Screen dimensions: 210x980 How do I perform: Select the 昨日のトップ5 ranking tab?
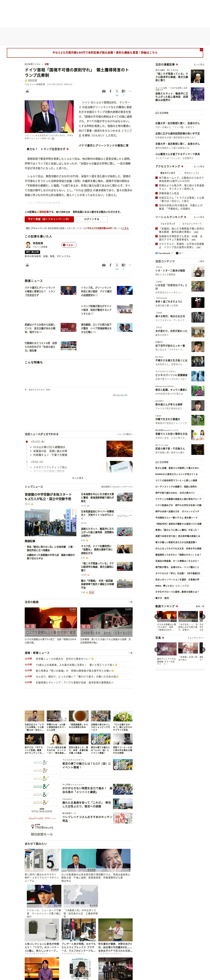[x=192, y=173]
